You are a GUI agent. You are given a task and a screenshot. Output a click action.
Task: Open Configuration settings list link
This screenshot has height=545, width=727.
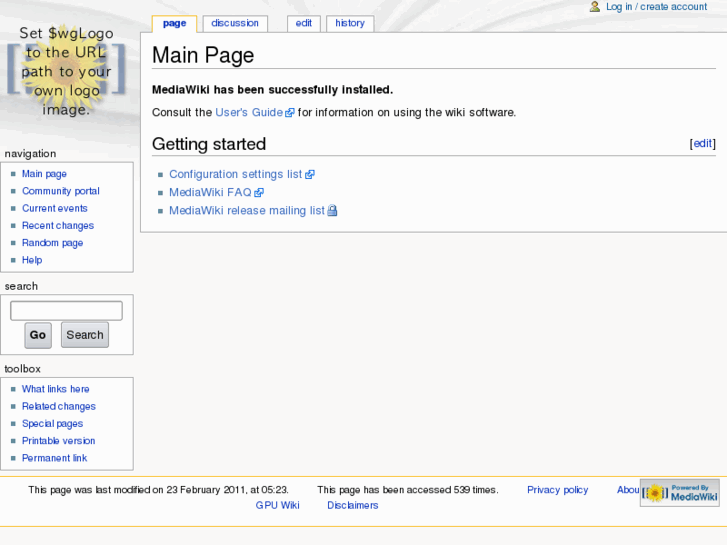coord(236,174)
